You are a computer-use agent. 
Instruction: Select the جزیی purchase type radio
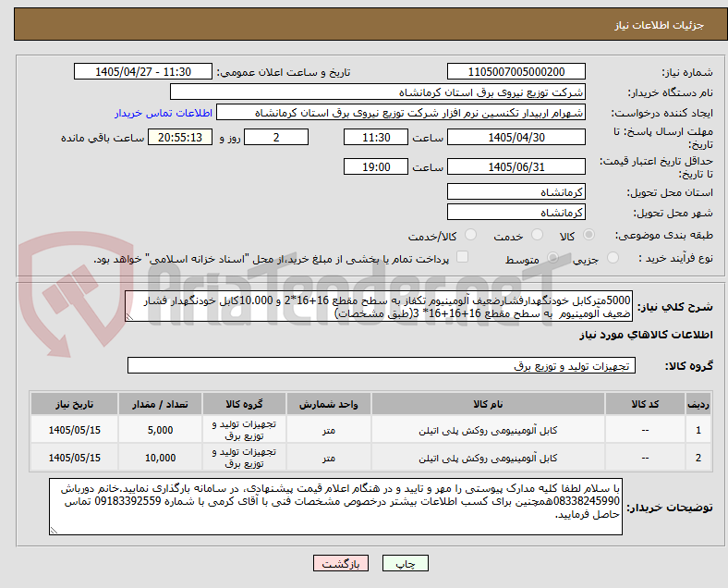tap(613, 258)
